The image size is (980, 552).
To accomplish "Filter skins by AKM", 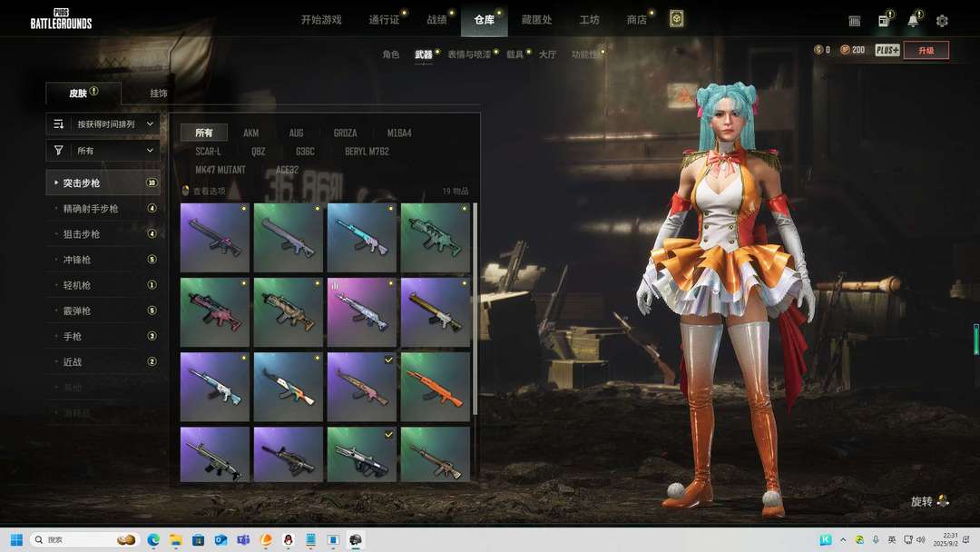I will pyautogui.click(x=251, y=133).
